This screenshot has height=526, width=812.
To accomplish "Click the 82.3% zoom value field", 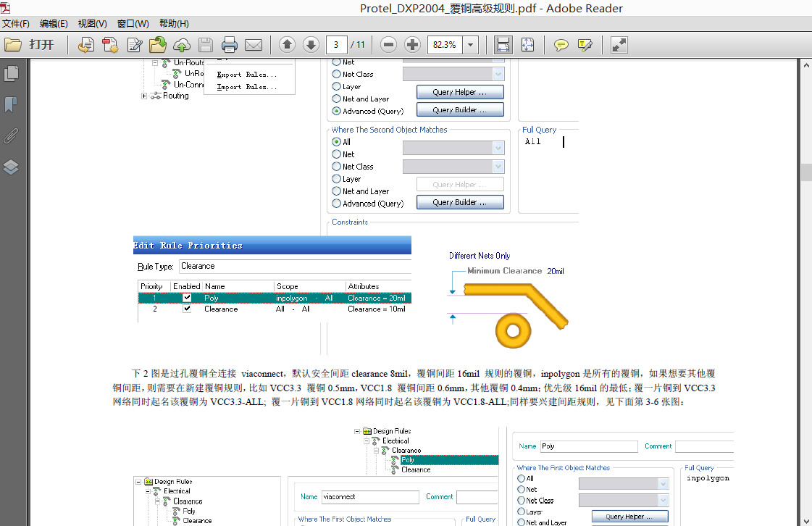I will point(445,45).
